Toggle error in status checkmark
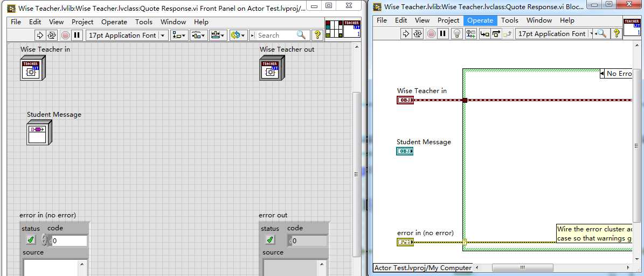 [x=30, y=239]
